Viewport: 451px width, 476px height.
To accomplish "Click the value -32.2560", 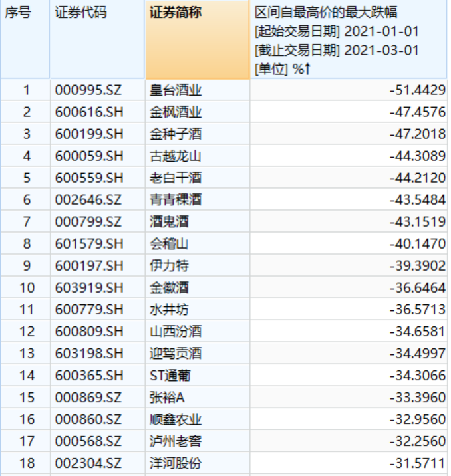I will pos(418,441).
